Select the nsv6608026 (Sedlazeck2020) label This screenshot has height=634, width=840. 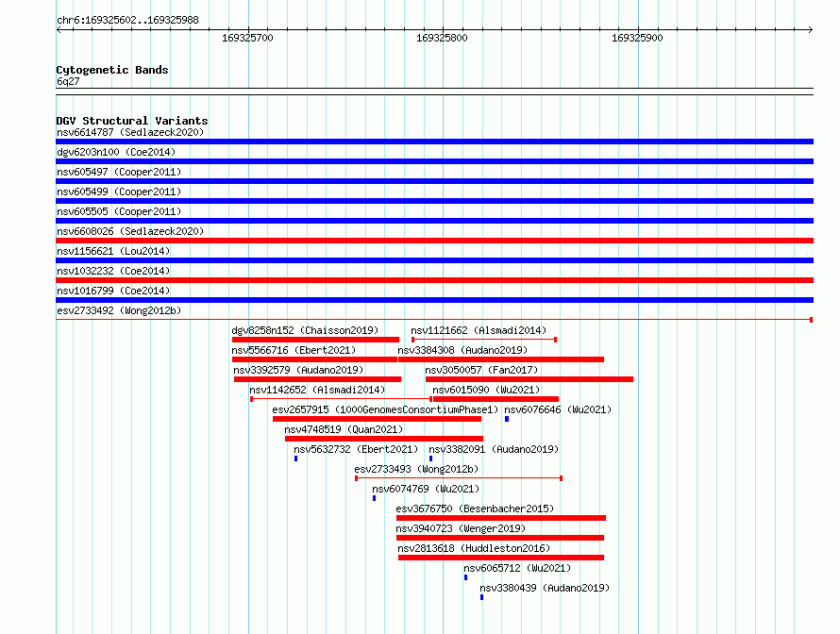130,231
